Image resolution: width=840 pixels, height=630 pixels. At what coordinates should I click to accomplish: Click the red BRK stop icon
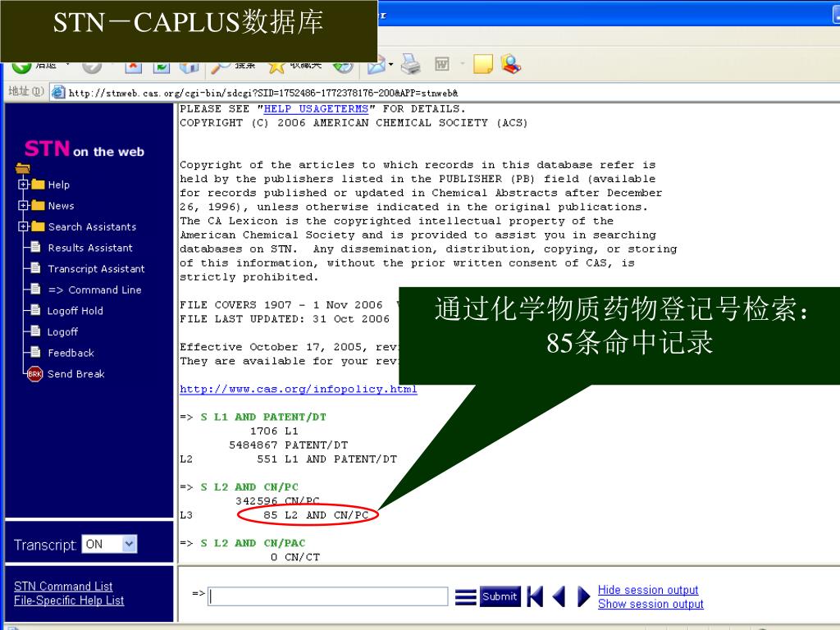coord(34,374)
